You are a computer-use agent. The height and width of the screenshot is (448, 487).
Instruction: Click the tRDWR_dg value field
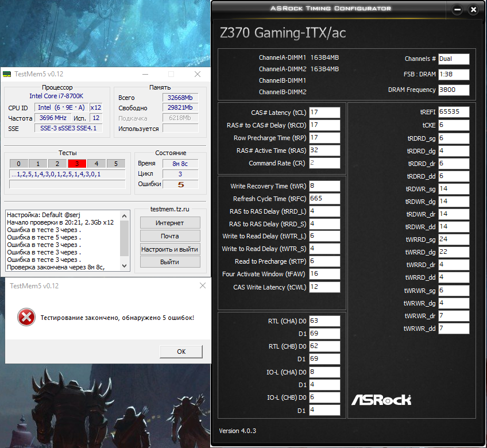(454, 202)
